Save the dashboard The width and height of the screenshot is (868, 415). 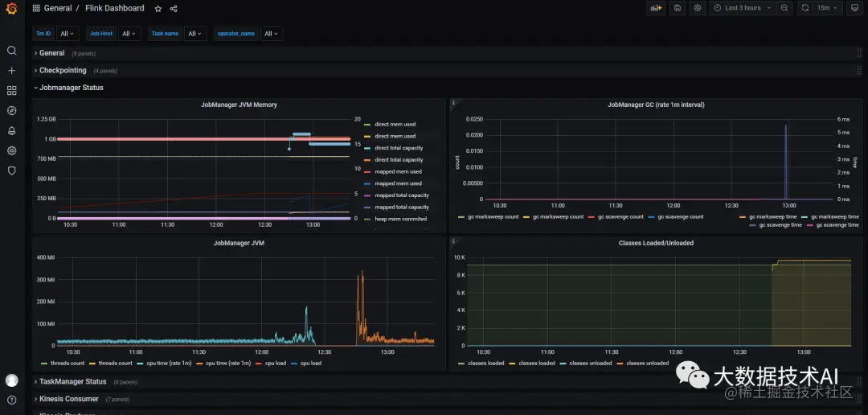(x=677, y=8)
